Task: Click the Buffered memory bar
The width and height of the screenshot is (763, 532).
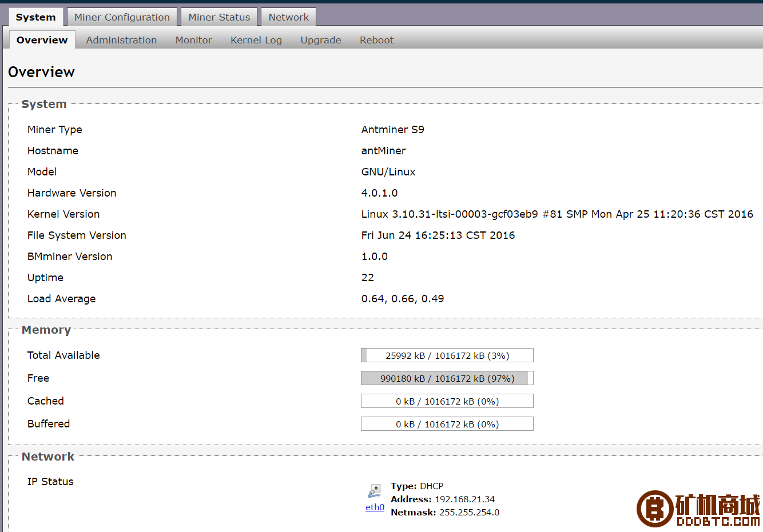Action: coord(447,424)
